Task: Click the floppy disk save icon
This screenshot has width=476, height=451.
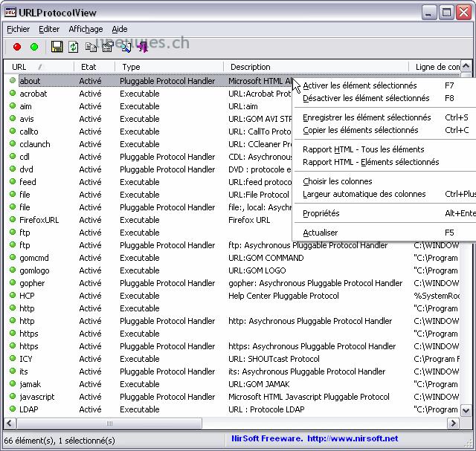Action: [57, 47]
